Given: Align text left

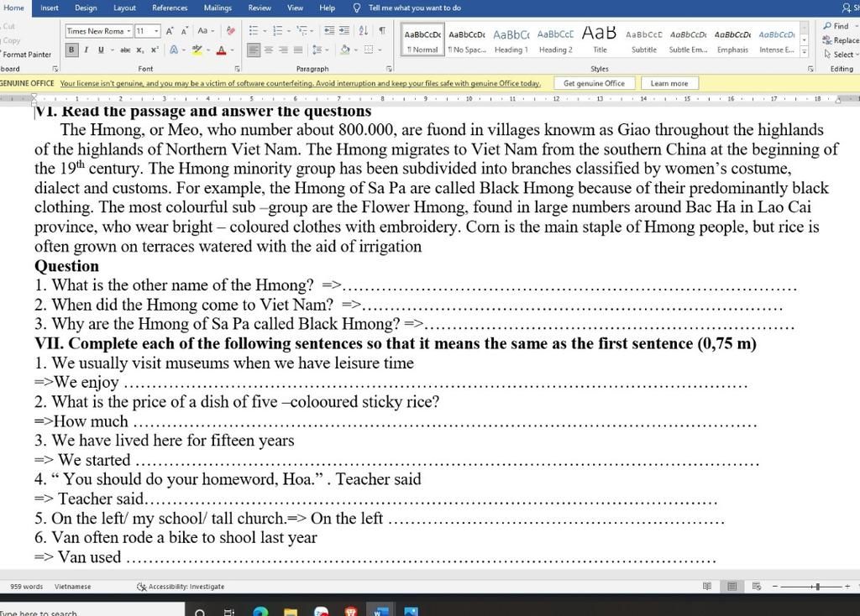Looking at the screenshot, I should pos(254,50).
